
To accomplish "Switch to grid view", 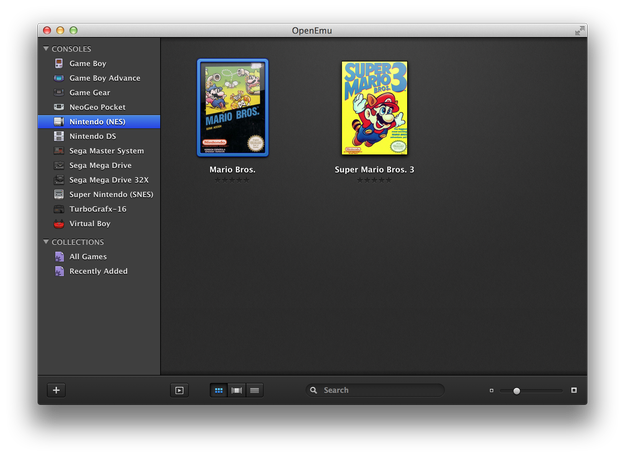I will click(219, 390).
